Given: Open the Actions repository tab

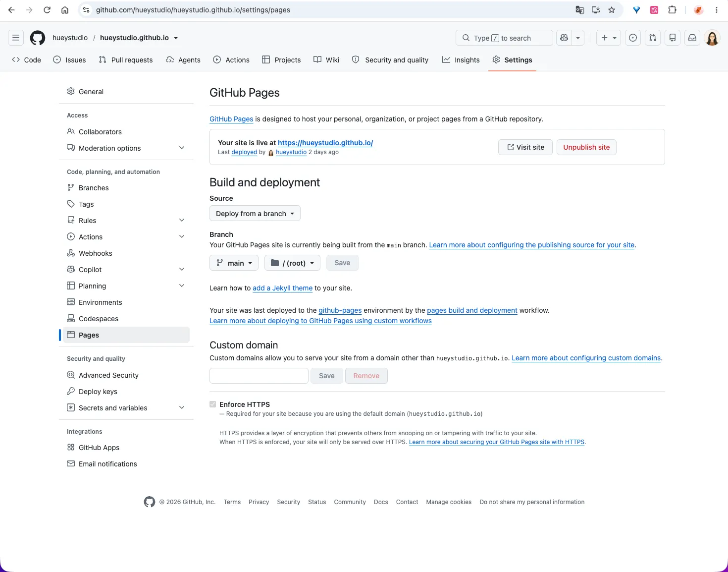Looking at the screenshot, I should tap(231, 60).
